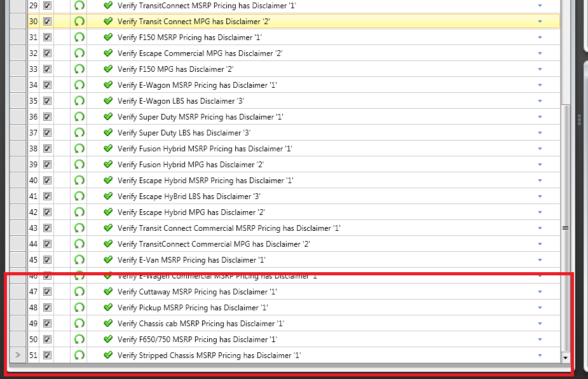The width and height of the screenshot is (588, 379).
Task: Uncheck the checkbox for step 44
Action: tap(47, 244)
